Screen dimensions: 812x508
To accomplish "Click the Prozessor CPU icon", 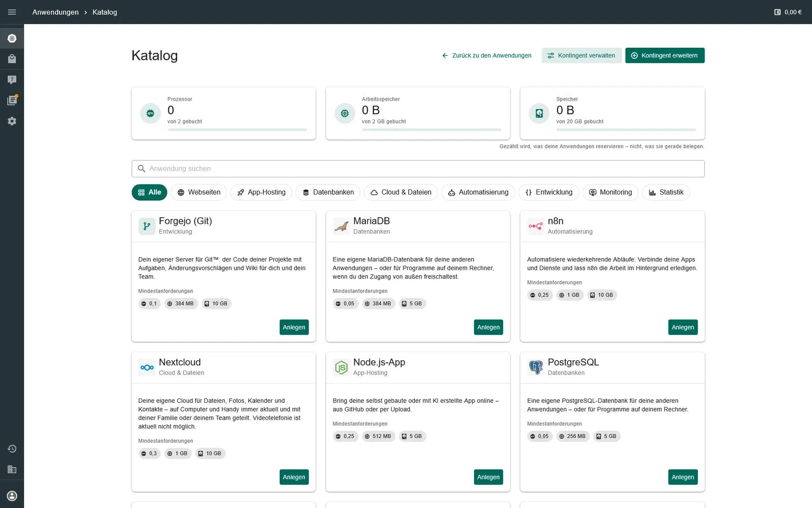I will pos(150,113).
